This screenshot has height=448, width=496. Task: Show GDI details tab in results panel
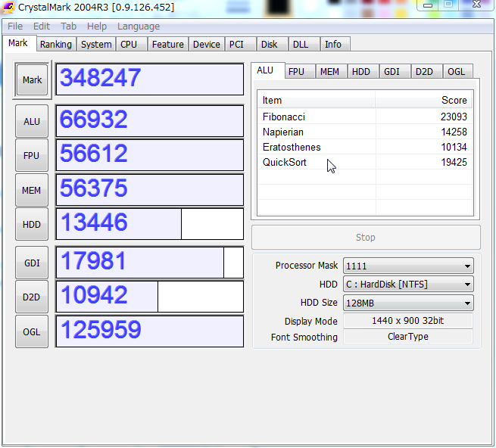point(395,71)
